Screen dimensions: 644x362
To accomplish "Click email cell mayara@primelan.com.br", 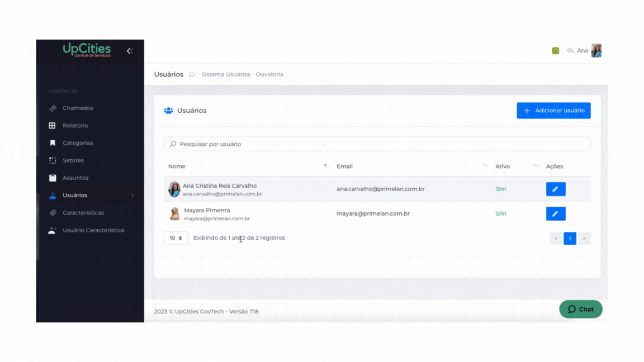I will coord(373,214).
